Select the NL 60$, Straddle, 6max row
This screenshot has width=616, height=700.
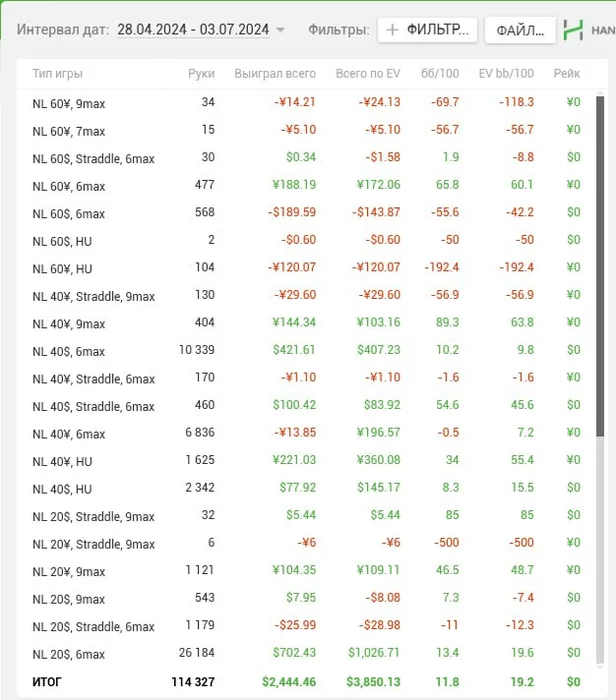pyautogui.click(x=93, y=158)
